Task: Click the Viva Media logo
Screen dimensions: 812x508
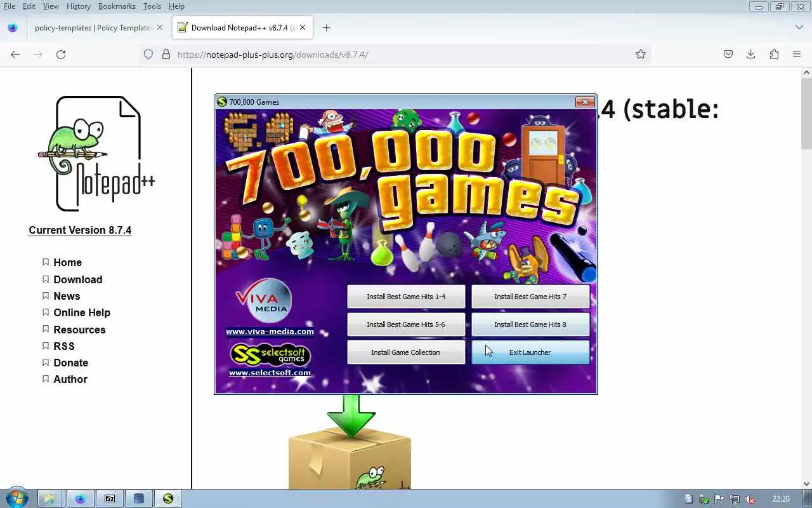Action: tap(263, 300)
